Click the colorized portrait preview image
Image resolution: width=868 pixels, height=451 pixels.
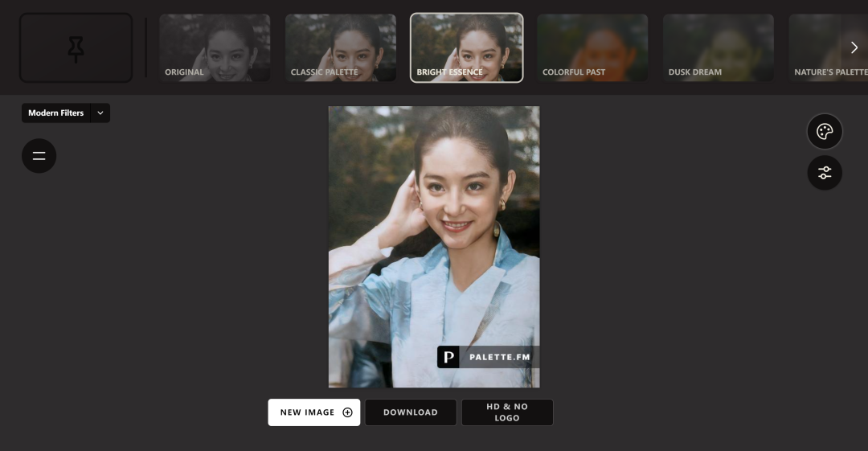434,247
